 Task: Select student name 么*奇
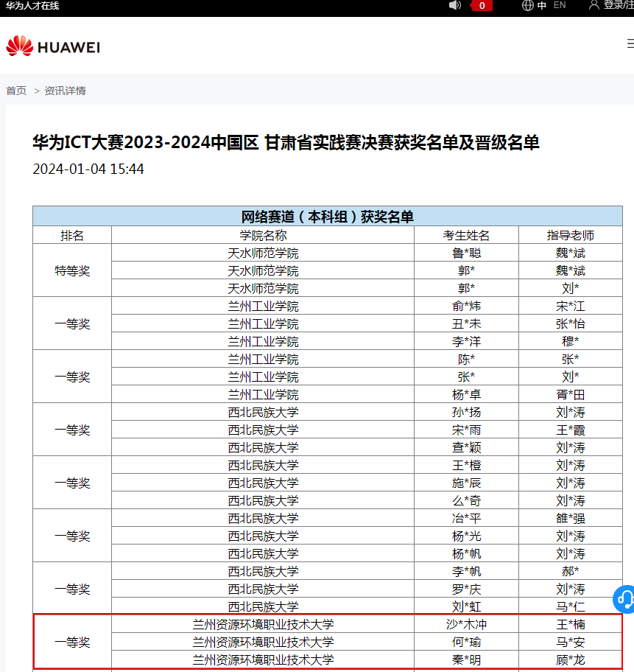click(466, 500)
